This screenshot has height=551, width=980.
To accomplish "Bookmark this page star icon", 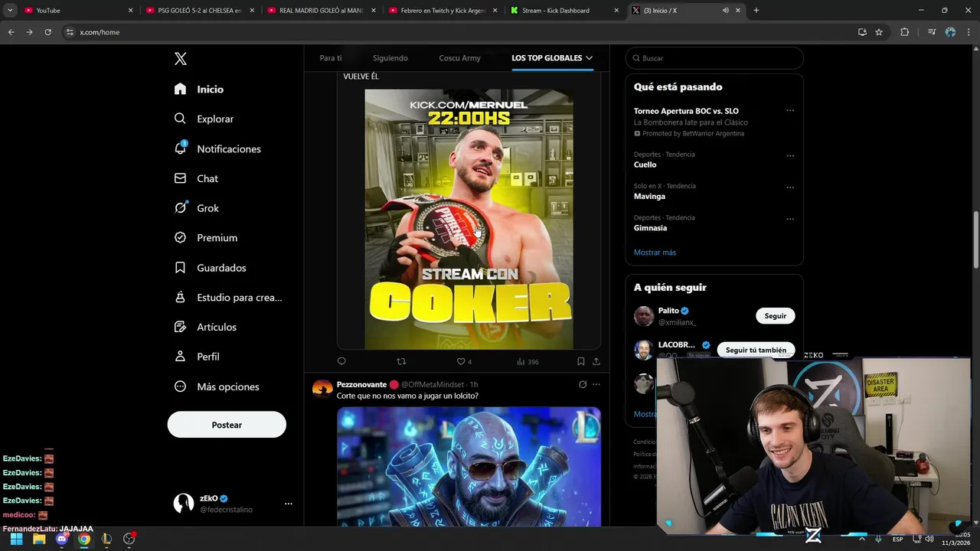I will click(879, 32).
